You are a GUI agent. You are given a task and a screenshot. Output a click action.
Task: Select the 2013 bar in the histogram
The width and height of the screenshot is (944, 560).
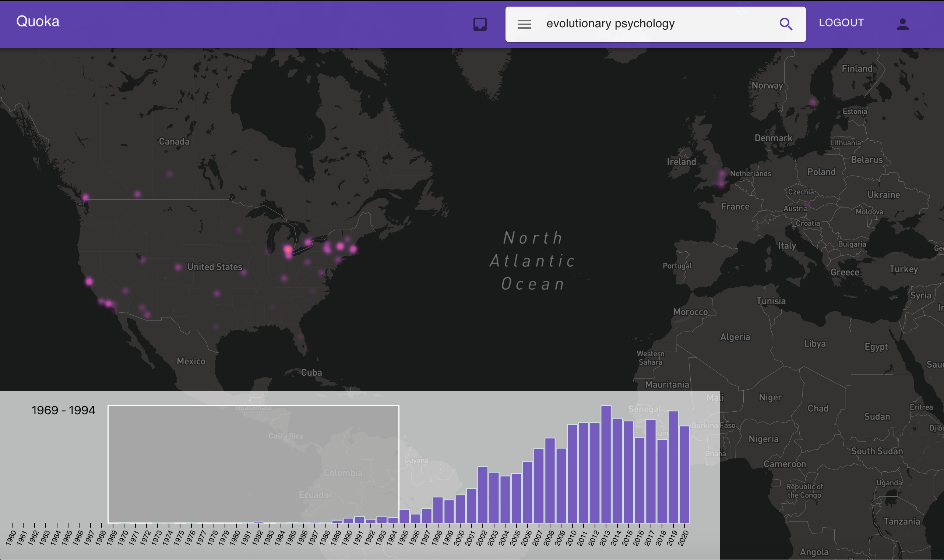tap(606, 464)
